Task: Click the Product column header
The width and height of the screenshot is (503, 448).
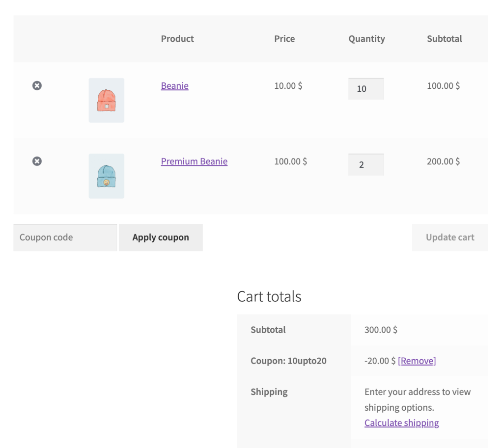Action: point(177,39)
